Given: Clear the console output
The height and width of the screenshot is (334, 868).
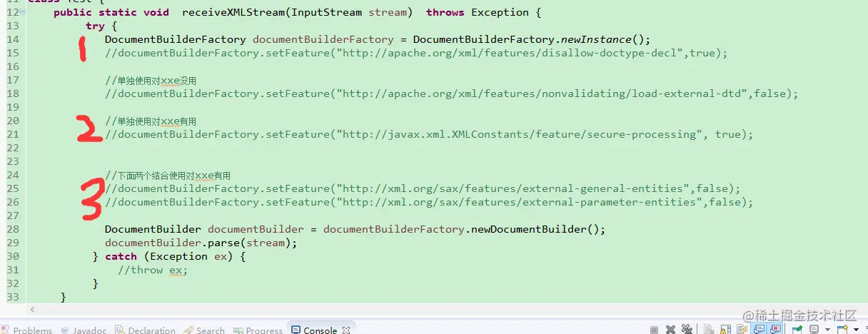Looking at the screenshot, I should click(709, 330).
